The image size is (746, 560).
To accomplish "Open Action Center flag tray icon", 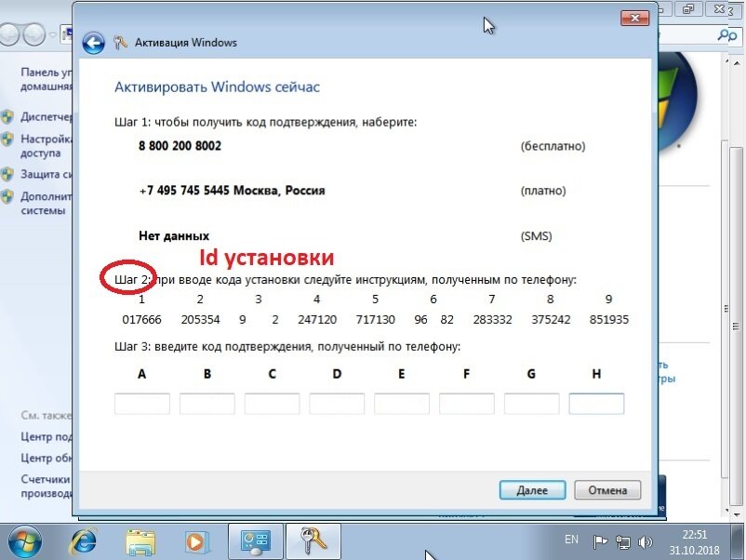I will [600, 541].
